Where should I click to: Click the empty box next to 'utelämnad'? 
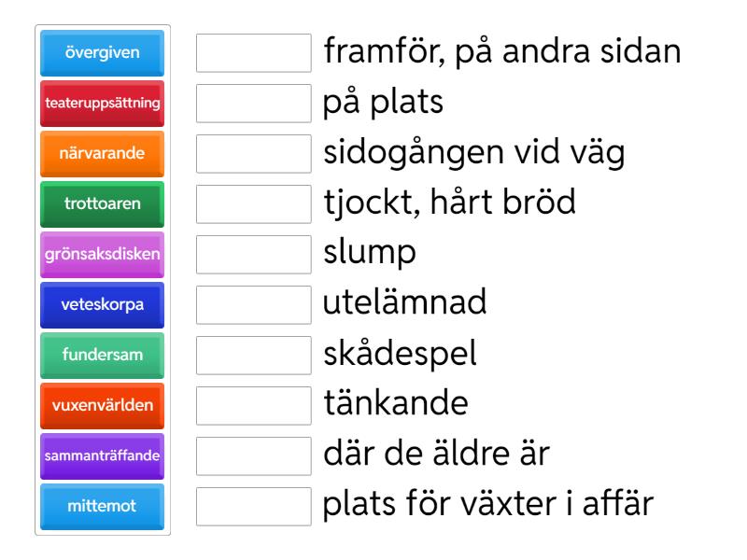(x=254, y=305)
